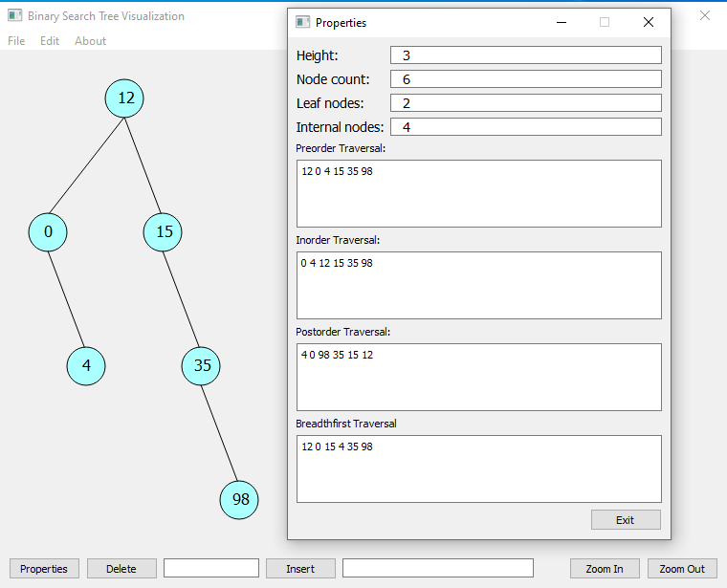The width and height of the screenshot is (727, 588).
Task: Click the Breadthfirst Traversal text box
Action: [479, 468]
